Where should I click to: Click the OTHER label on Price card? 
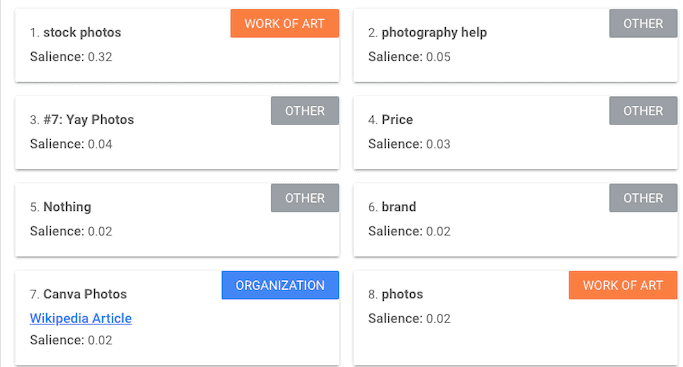tap(643, 111)
